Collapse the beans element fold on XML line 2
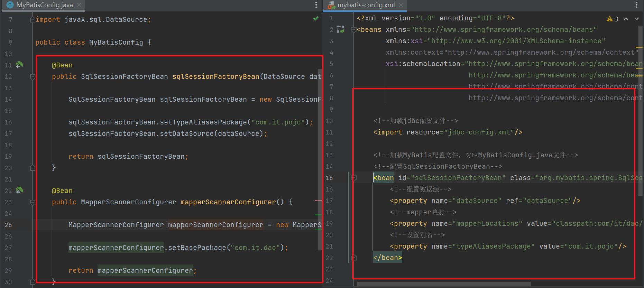 point(354,30)
